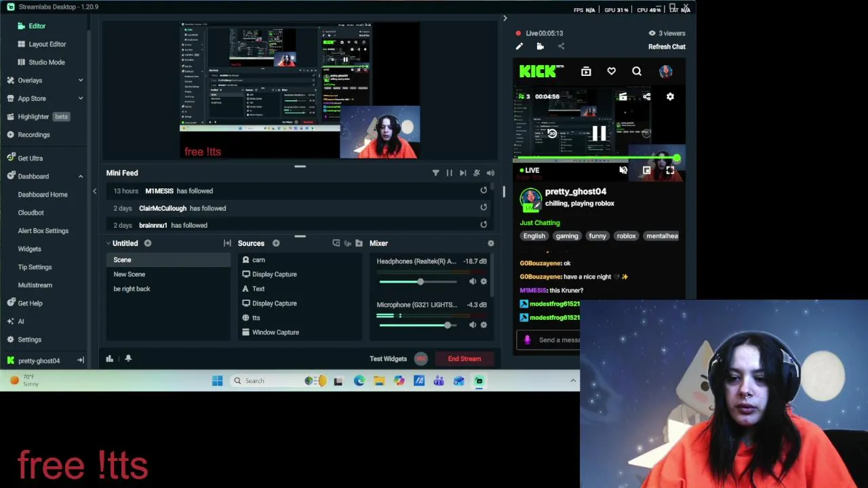Open Multistream page
The height and width of the screenshot is (488, 868).
tap(35, 285)
